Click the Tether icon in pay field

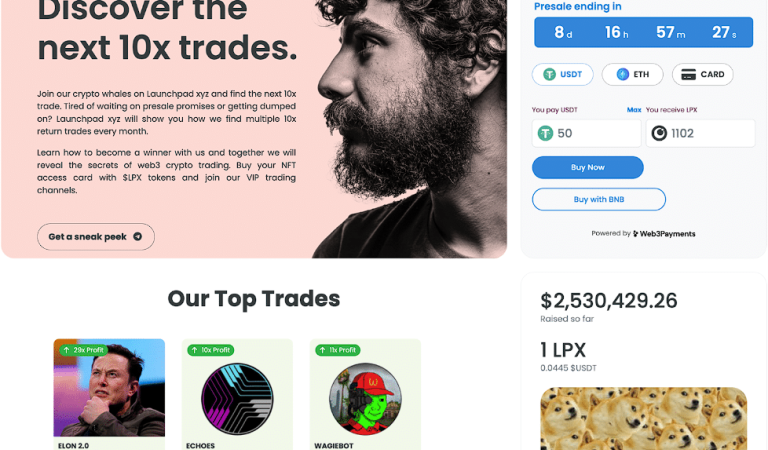(545, 133)
